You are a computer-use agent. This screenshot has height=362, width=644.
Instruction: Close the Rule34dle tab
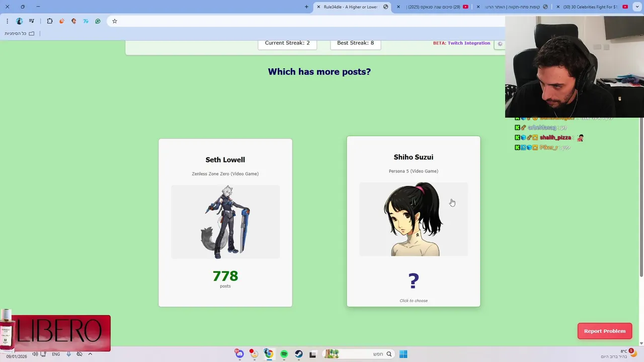[x=318, y=7]
